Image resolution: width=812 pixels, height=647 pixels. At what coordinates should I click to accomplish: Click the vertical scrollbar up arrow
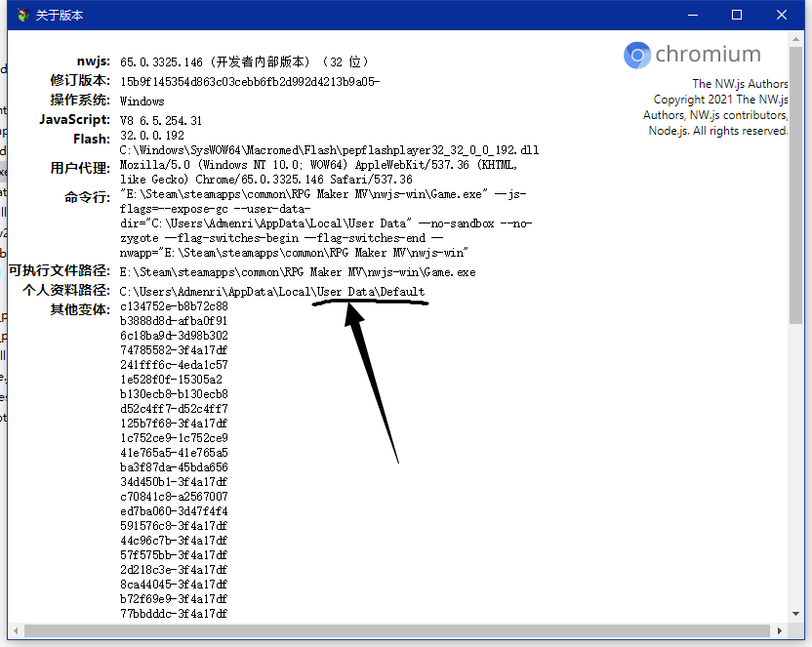pos(796,39)
